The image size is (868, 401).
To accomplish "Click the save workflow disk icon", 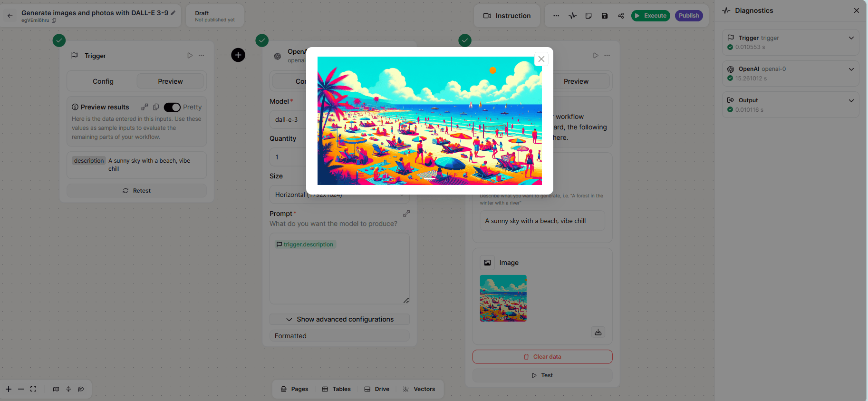I will coord(605,16).
